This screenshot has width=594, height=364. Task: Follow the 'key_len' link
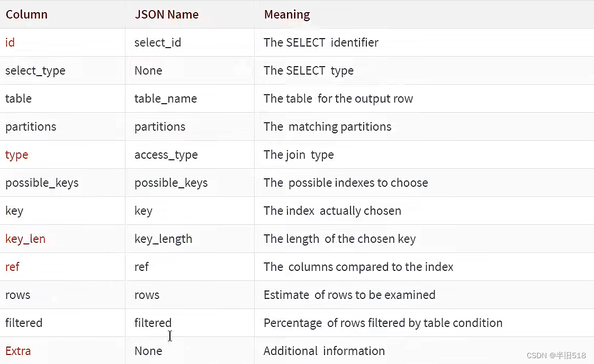tap(25, 239)
